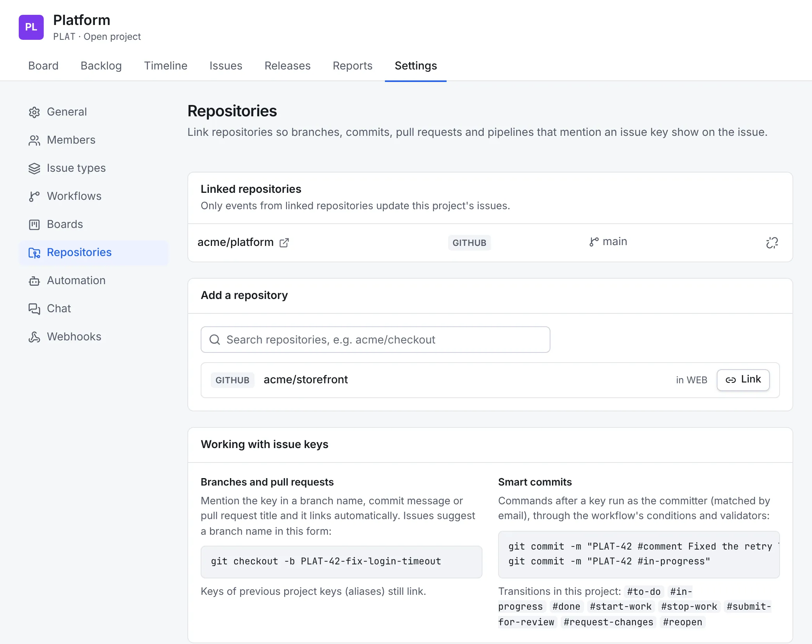The height and width of the screenshot is (644, 812).
Task: Click the Issue types layers icon
Action: (34, 169)
